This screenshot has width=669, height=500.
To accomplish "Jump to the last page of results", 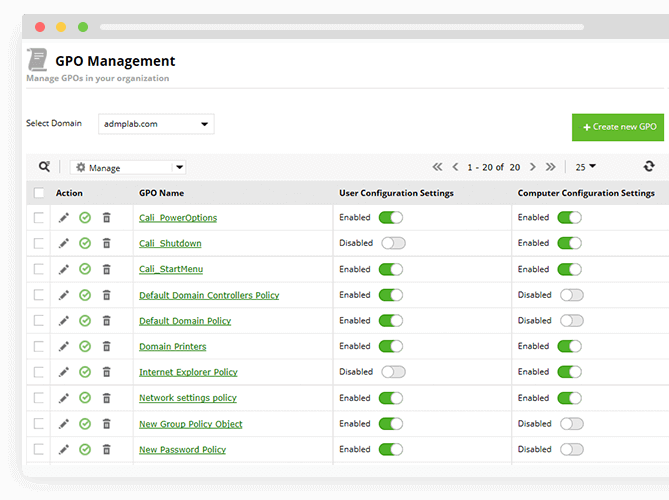I will tap(550, 167).
